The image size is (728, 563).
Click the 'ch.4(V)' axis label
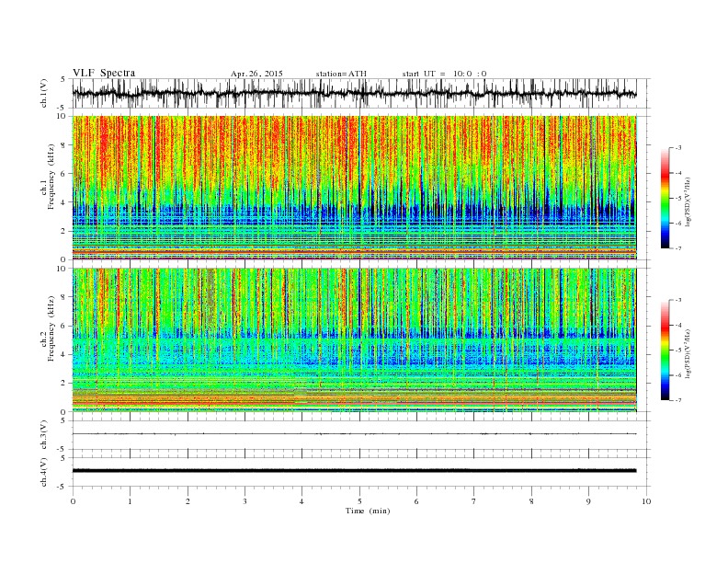[44, 472]
